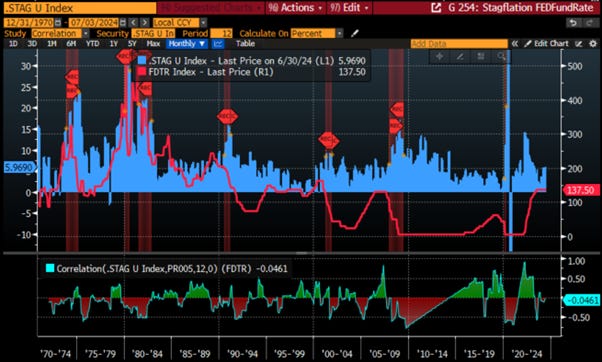Open chart settings gear icon
The width and height of the screenshot is (602, 362).
[593, 44]
